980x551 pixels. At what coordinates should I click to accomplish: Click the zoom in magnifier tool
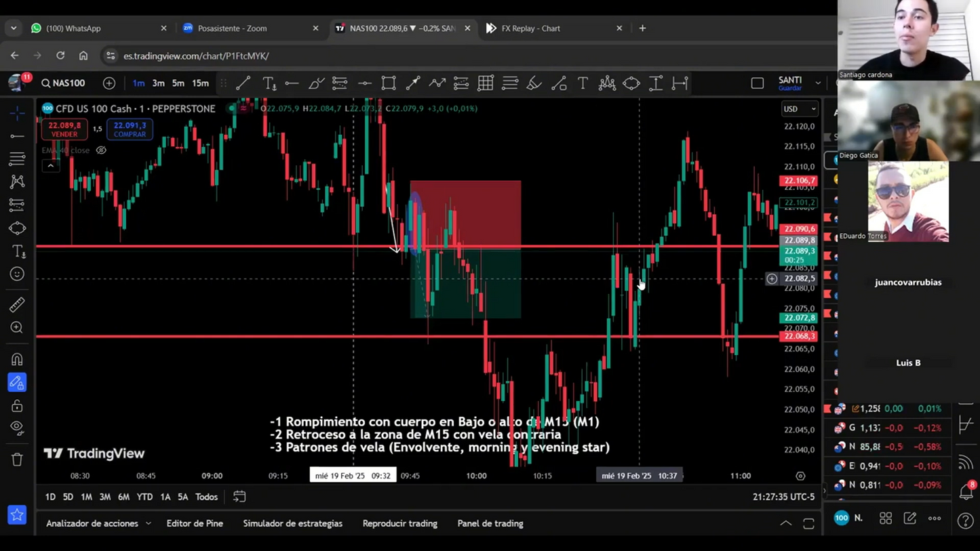17,328
